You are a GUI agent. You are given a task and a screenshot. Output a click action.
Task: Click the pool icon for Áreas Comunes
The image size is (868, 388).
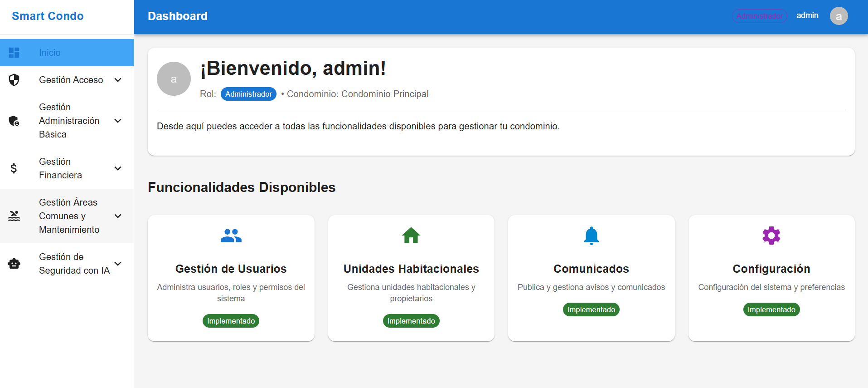(14, 216)
